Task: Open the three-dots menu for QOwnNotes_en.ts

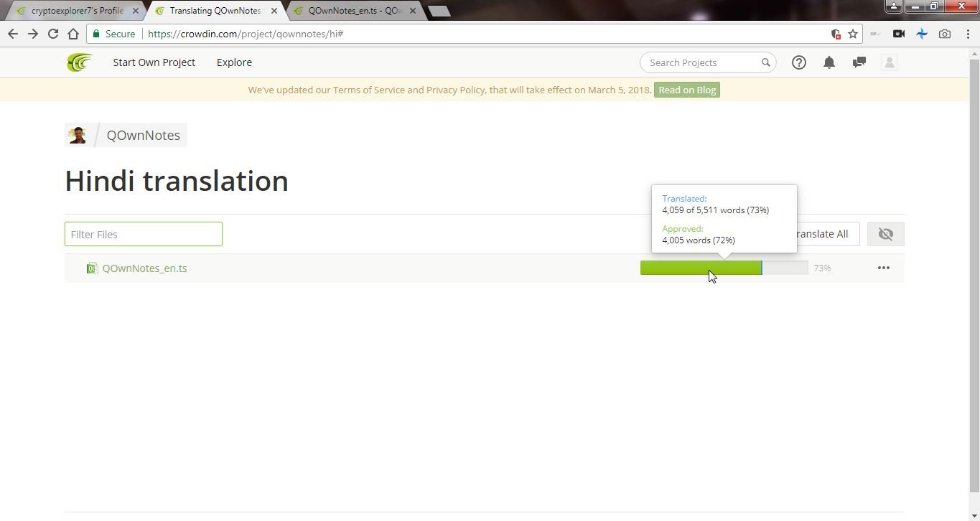Action: click(883, 268)
